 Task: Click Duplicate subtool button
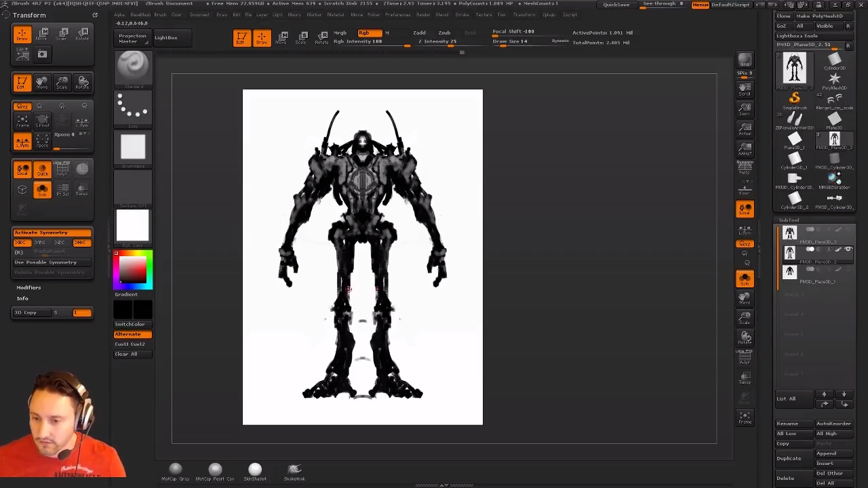point(793,458)
